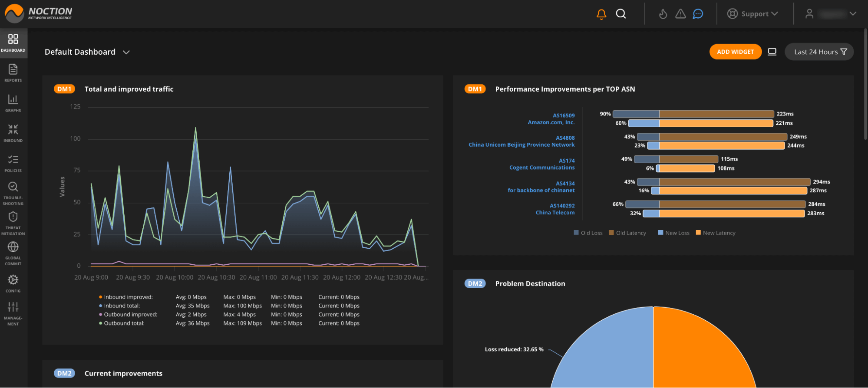Click the '20 Aug 11:00' axis label
The width and height of the screenshot is (868, 388).
click(x=258, y=277)
